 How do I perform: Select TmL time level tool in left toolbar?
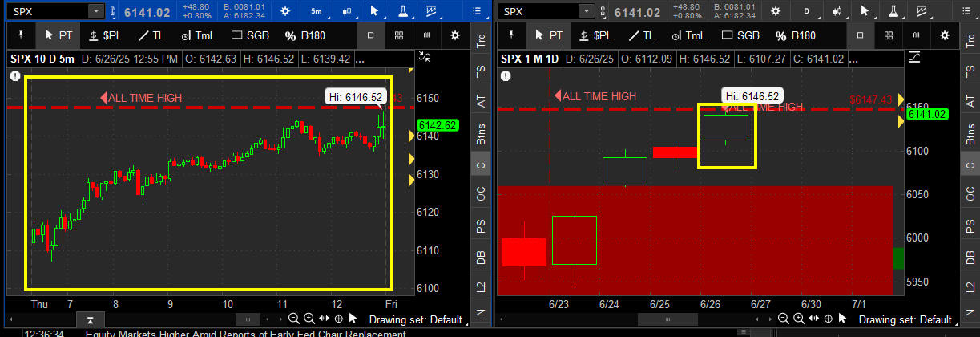point(199,35)
